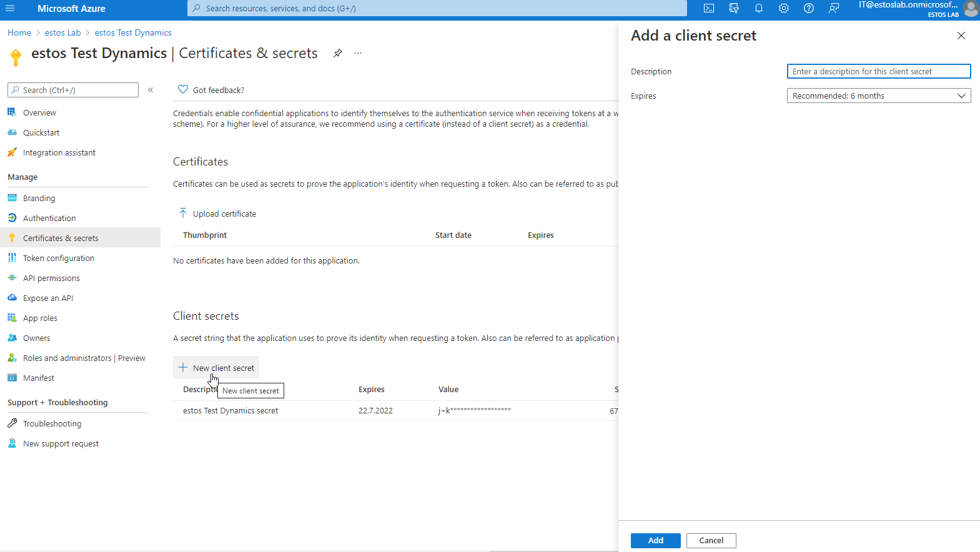Image resolution: width=980 pixels, height=552 pixels.
Task: Go to API permissions menu item
Action: coord(51,278)
